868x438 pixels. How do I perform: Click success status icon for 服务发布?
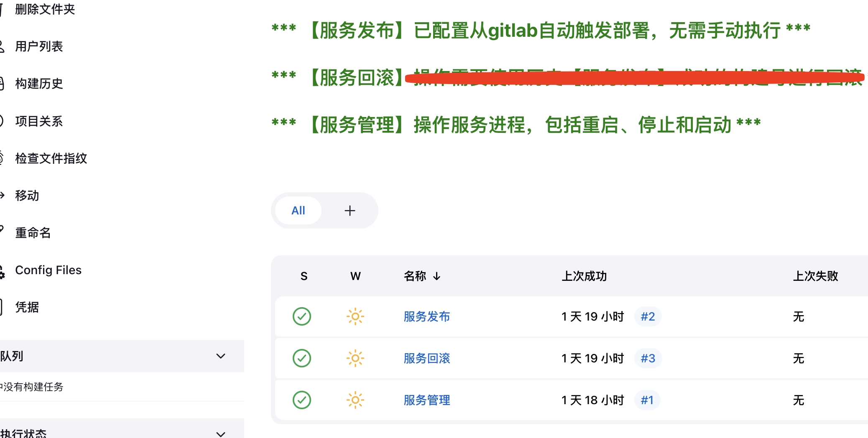point(302,316)
